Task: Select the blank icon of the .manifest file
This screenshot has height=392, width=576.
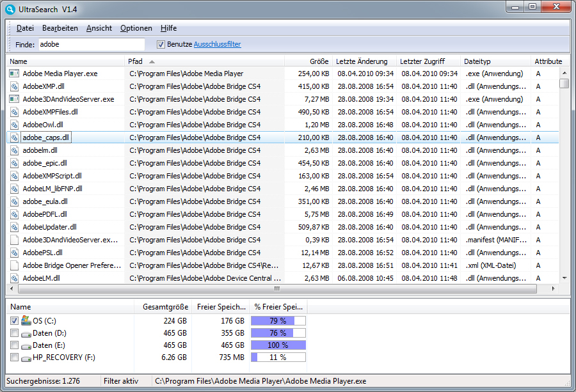Action: pos(14,240)
